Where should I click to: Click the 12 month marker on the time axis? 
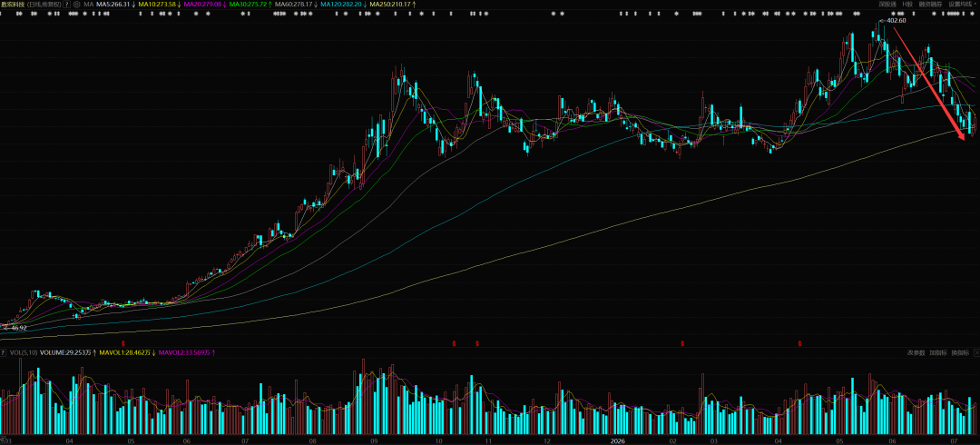pos(547,440)
